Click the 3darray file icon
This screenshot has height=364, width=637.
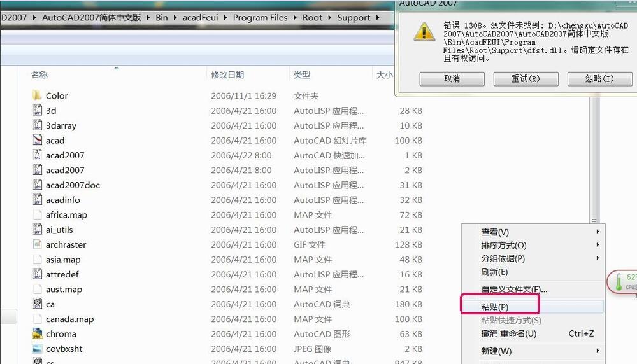point(38,125)
